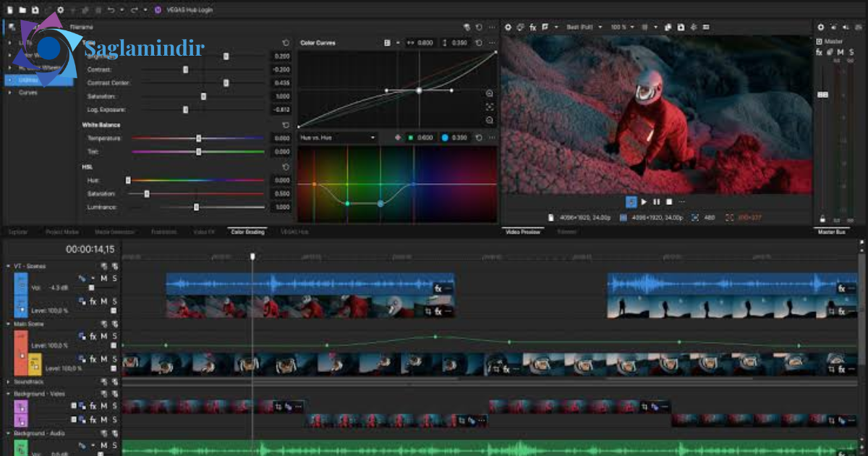Screen dimensions: 868x456
Task: Click the Log. Exposure value field
Action: (281, 110)
